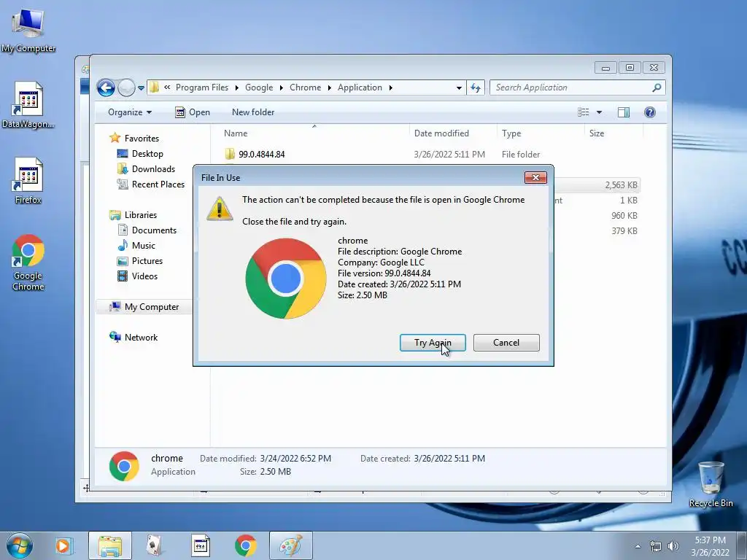Click network tray icon
Viewport: 747px width, 560px height.
[x=656, y=546]
